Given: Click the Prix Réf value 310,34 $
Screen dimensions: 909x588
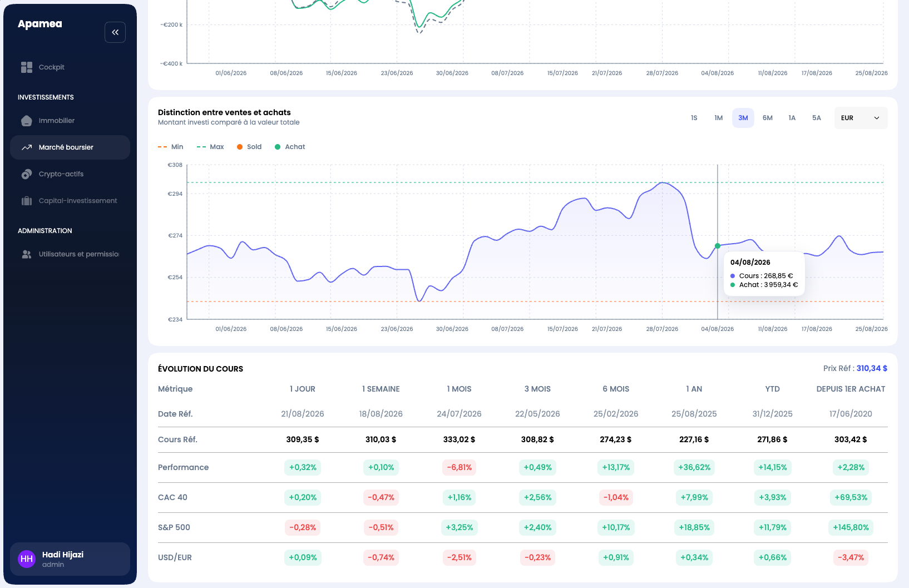Looking at the screenshot, I should pos(872,368).
